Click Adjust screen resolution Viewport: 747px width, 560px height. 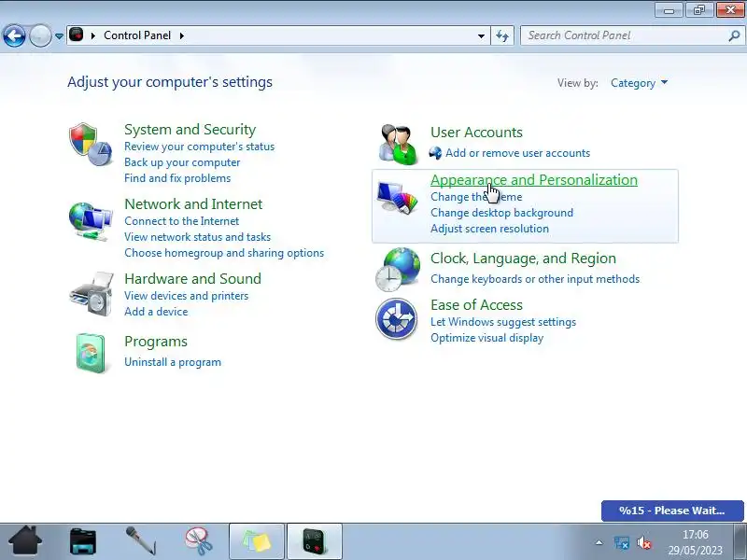(489, 229)
